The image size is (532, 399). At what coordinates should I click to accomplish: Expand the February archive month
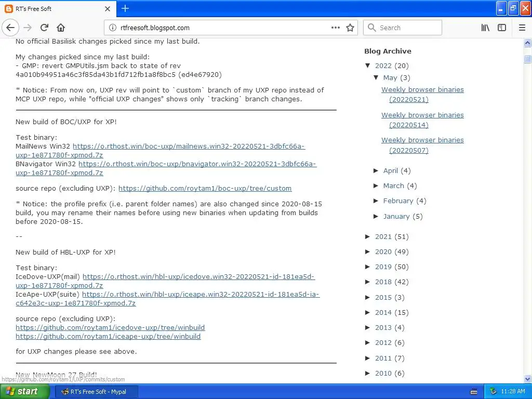click(x=376, y=201)
